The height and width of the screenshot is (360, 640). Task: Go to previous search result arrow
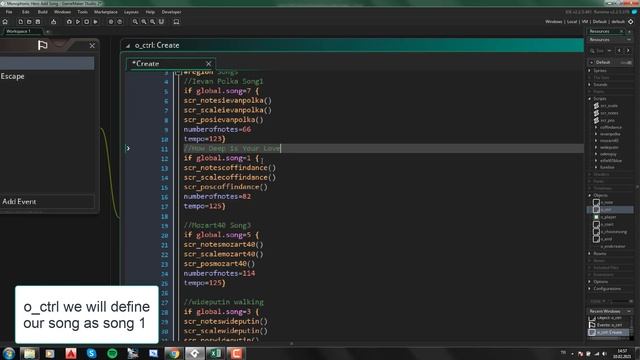[x=619, y=51]
